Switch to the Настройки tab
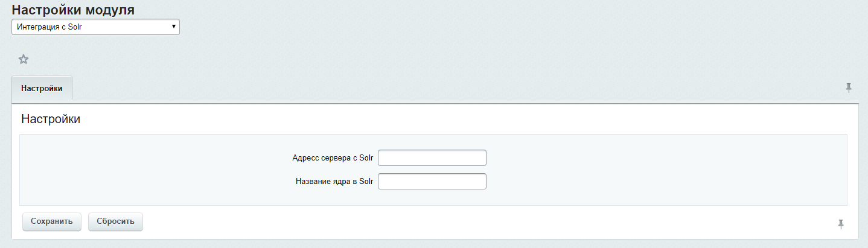 pyautogui.click(x=42, y=88)
